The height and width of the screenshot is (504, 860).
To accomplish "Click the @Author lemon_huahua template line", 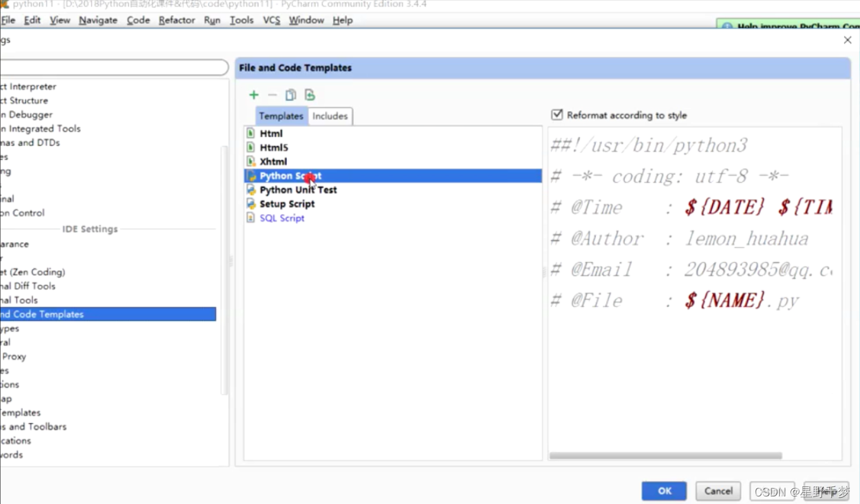I will point(679,239).
